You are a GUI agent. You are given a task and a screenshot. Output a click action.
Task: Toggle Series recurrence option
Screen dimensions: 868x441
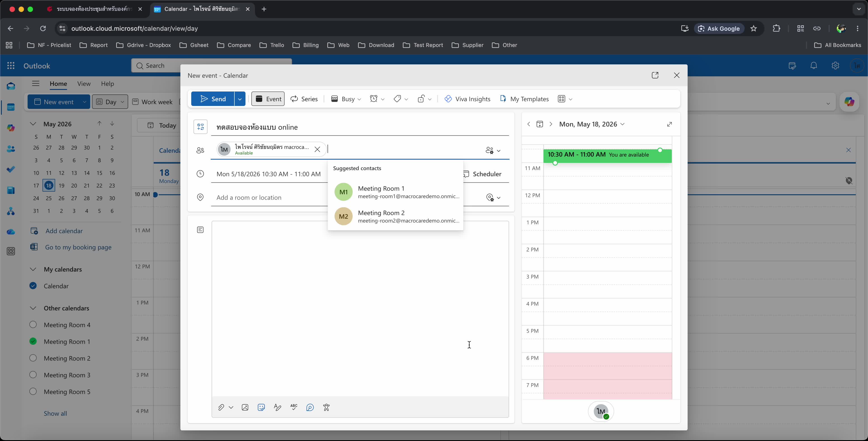point(304,99)
